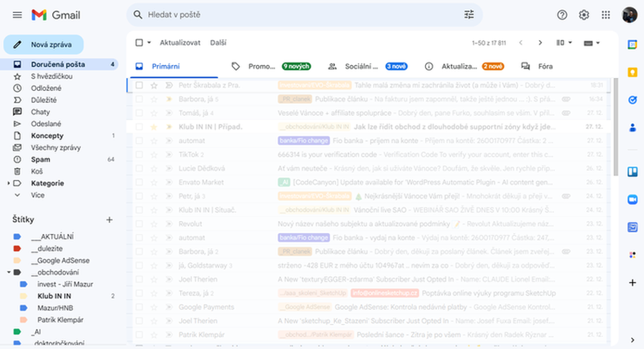Open the Patrik Klempár label
This screenshot has width=644, height=349.
[59, 320]
